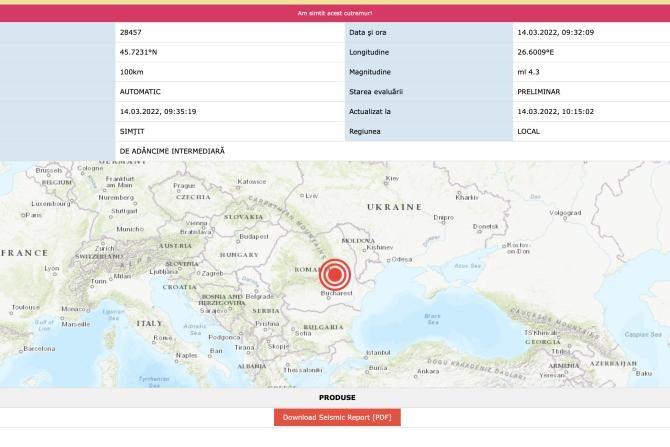This screenshot has height=447, width=670.
Task: Click the 100km depth value
Action: tap(131, 72)
